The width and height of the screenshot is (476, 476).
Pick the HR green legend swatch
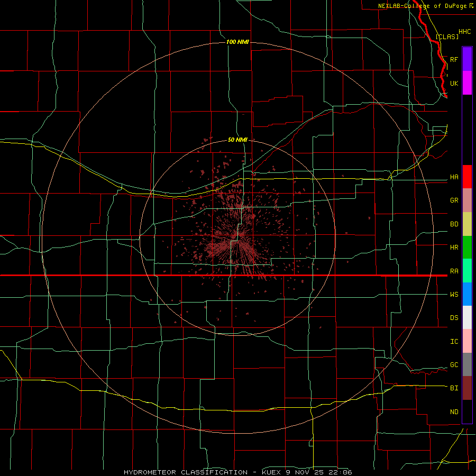click(467, 248)
